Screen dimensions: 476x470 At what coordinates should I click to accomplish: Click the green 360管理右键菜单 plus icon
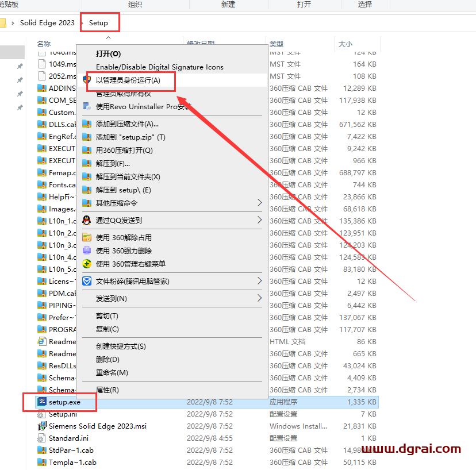[87, 264]
